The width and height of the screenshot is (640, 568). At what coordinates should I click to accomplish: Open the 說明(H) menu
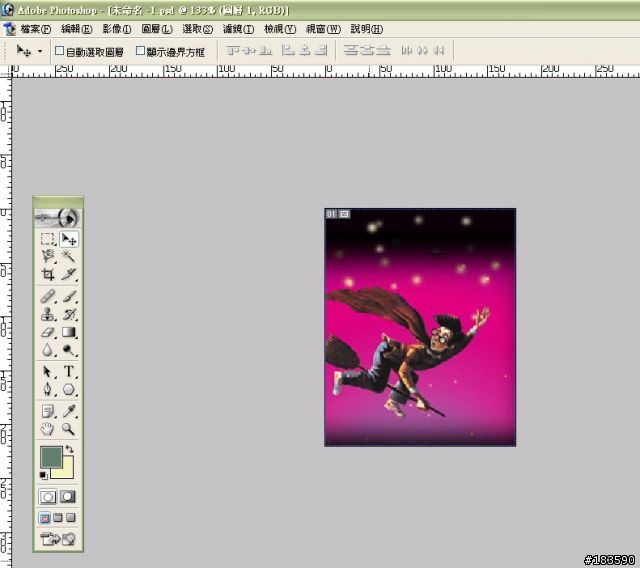[367, 29]
